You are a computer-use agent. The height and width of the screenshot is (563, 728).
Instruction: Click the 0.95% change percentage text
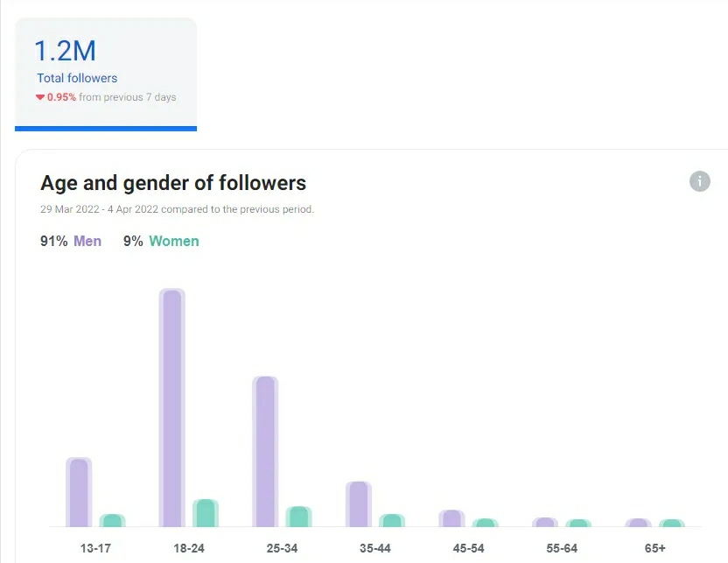pos(61,97)
